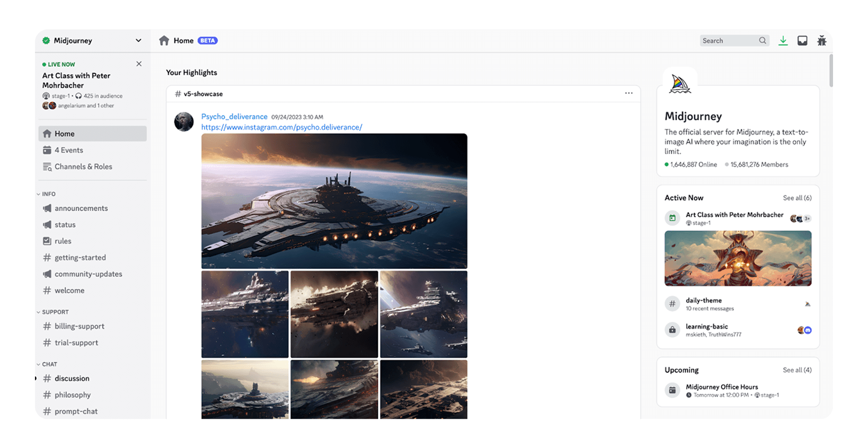Click the hash icon next to getting-started
868x448 pixels.
47,258
